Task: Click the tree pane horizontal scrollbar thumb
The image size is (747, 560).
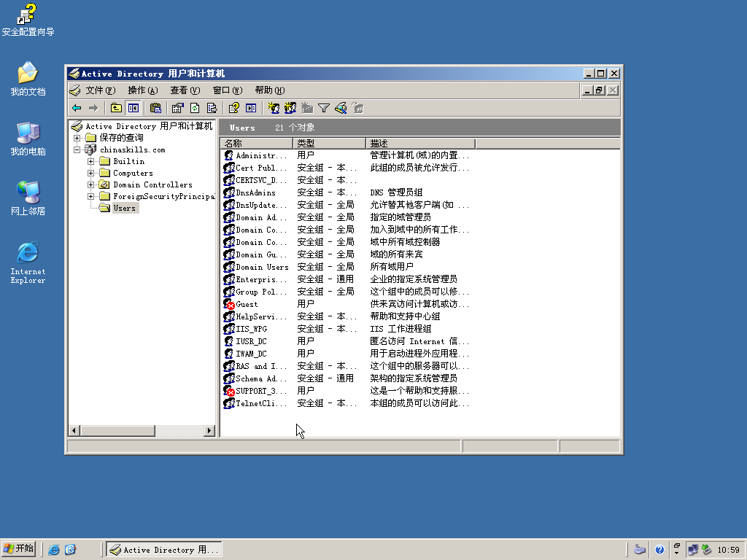Action: pos(117,430)
